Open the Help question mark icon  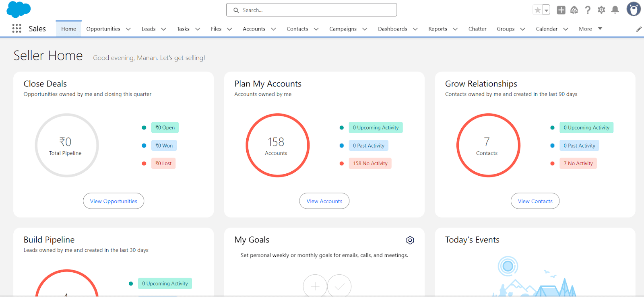(x=588, y=10)
